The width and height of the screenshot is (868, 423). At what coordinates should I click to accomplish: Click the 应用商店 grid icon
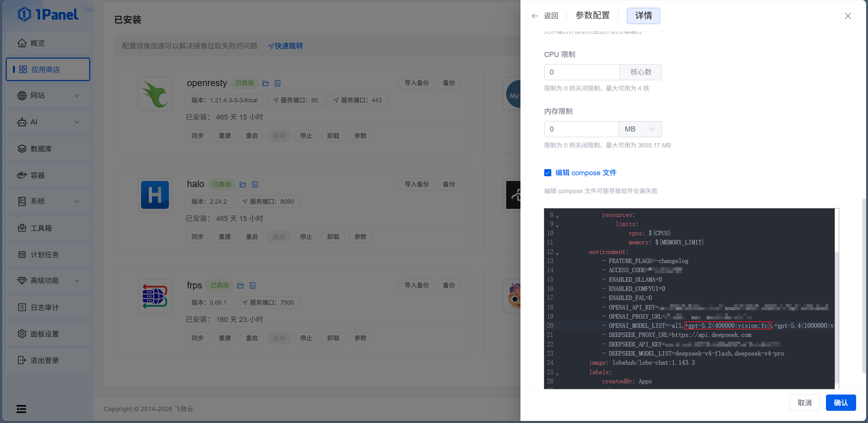tap(23, 69)
